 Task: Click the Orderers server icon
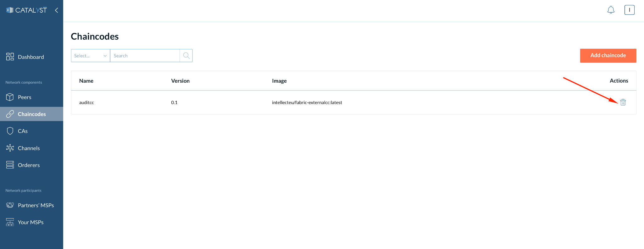click(10, 165)
